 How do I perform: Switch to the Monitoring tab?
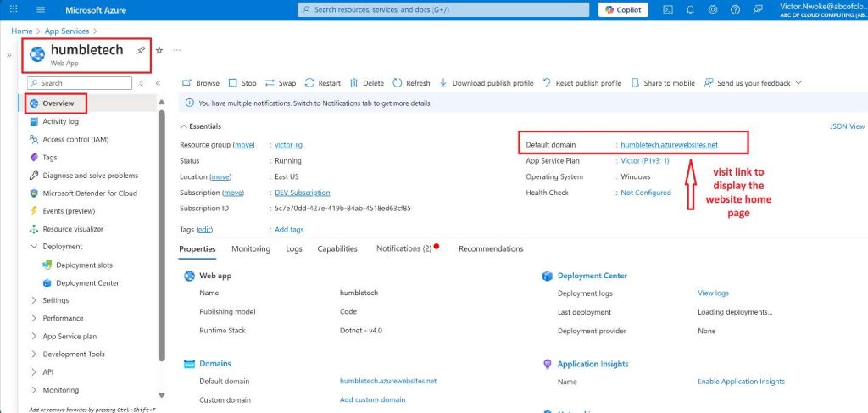click(x=250, y=248)
